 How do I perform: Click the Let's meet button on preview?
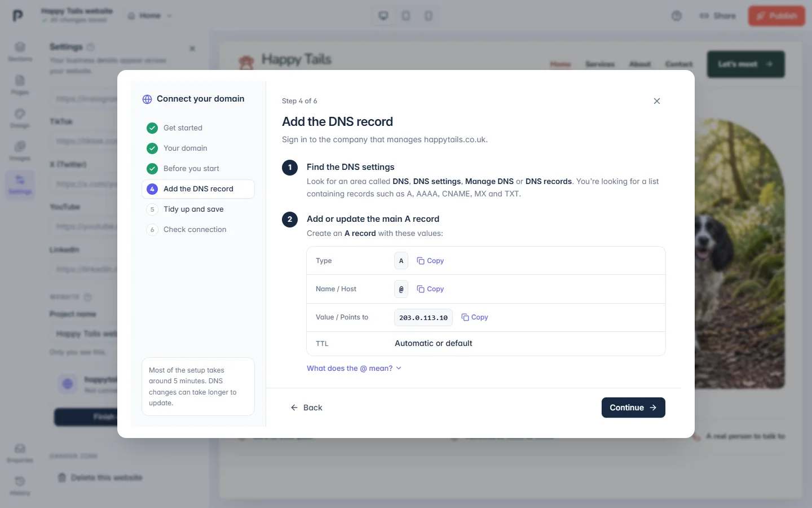(x=746, y=64)
